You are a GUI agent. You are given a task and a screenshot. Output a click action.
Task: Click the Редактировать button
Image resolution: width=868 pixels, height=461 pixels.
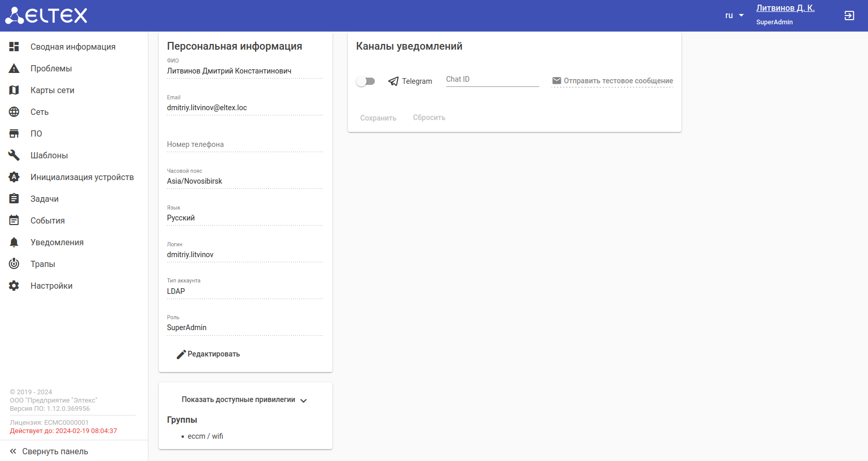tap(208, 354)
